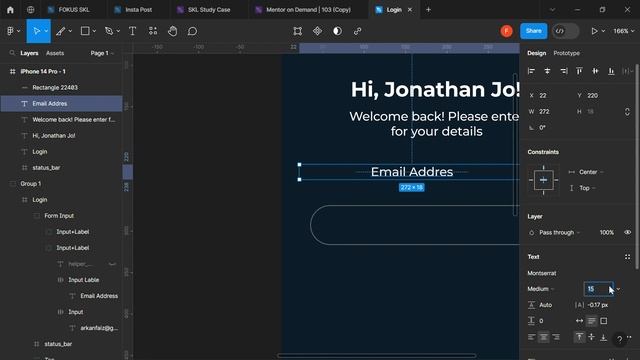Viewport: 640px width, 360px height.
Task: Select the Group 1 layer
Action: pos(61,184)
